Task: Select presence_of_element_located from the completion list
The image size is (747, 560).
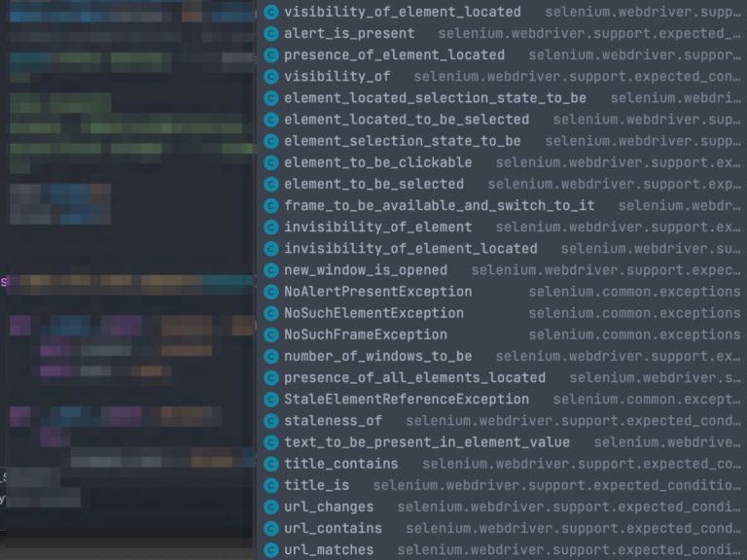Action: (394, 55)
